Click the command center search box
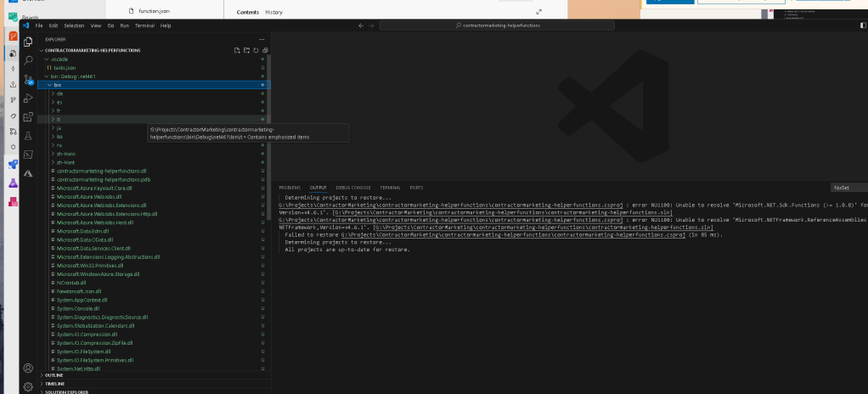868x394 pixels. tap(497, 25)
